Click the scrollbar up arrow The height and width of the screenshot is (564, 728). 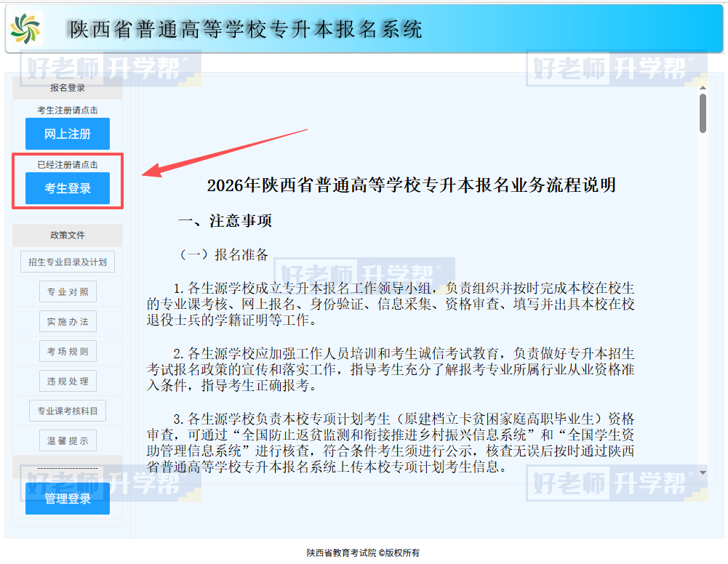point(703,88)
